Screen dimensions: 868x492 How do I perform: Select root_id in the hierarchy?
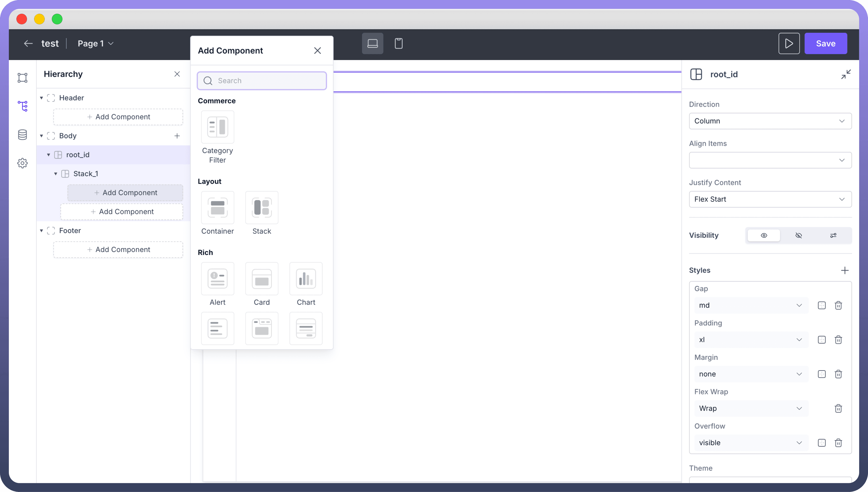pyautogui.click(x=78, y=155)
